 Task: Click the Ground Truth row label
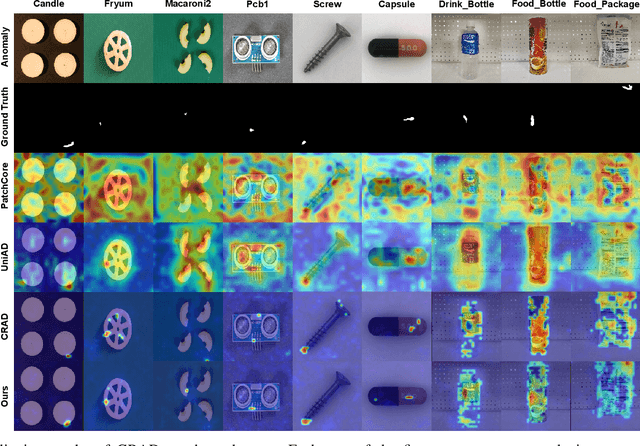(x=9, y=119)
